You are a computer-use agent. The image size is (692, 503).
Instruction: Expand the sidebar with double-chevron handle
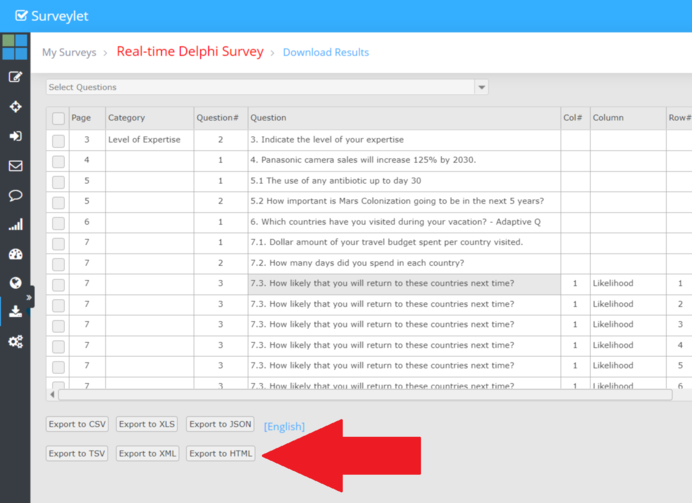pos(29,297)
